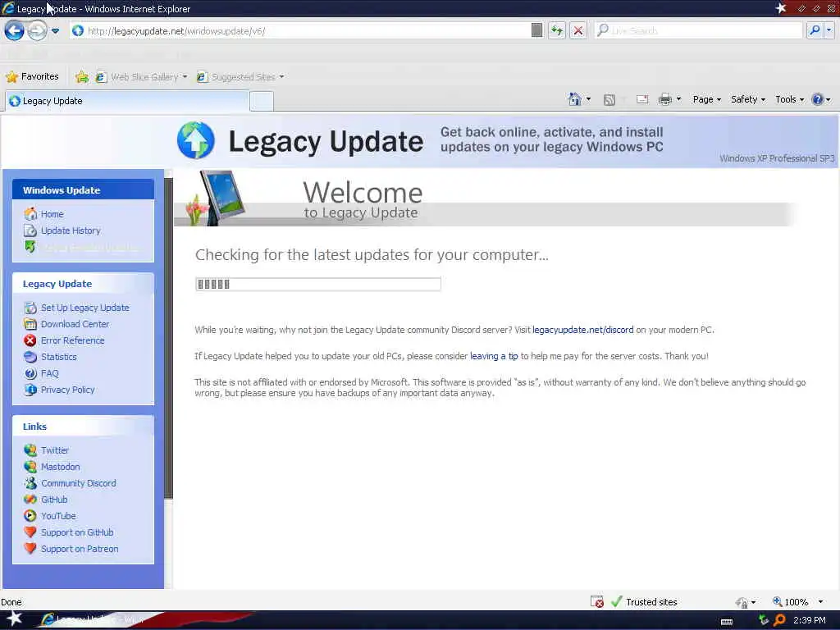Toggle the Compatibility View page icon
This screenshot has height=630, width=840.
coord(536,30)
